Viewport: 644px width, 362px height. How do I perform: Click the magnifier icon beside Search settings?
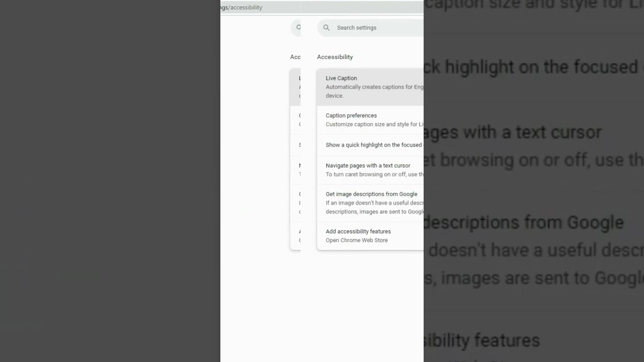(x=326, y=28)
